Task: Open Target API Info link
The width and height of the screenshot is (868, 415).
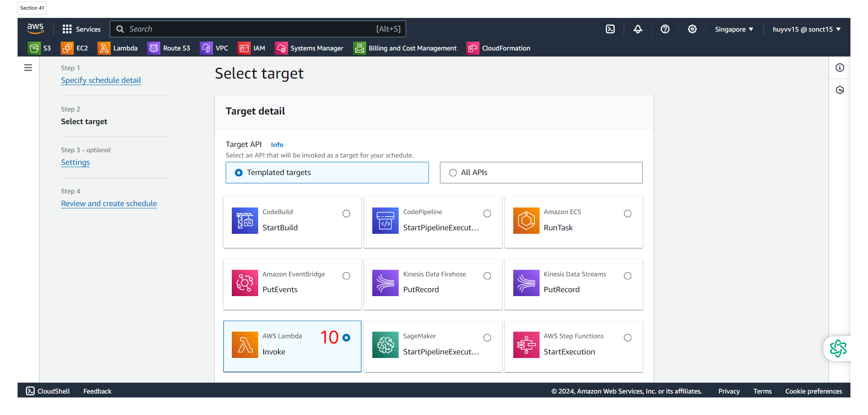Action: click(277, 145)
